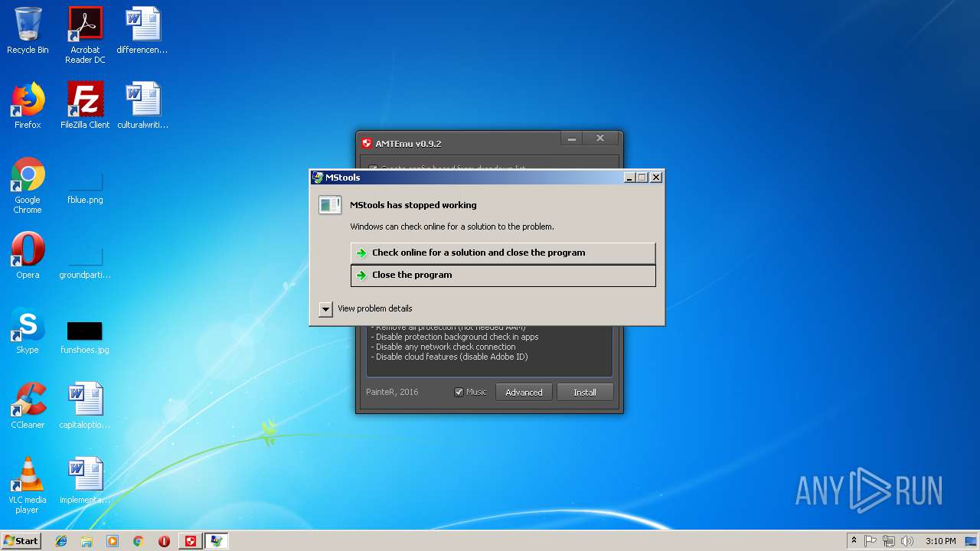Close the MStools error dialog
The width and height of the screenshot is (980, 551).
point(656,177)
